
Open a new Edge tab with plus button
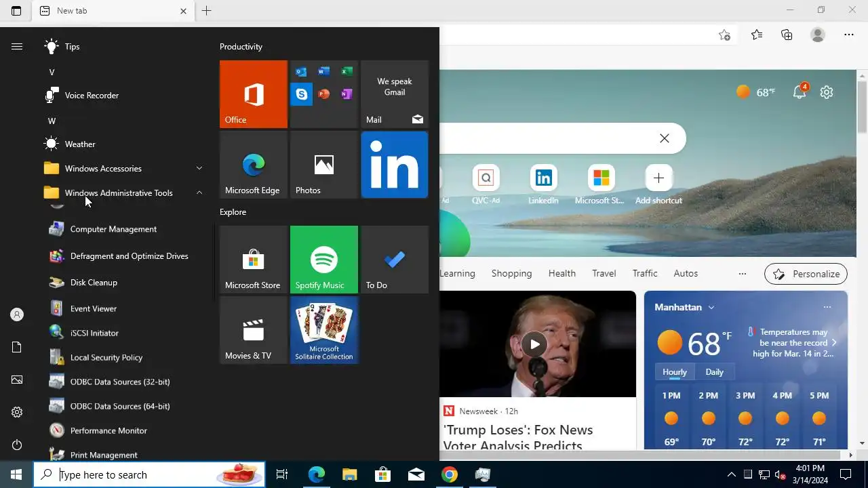click(206, 11)
